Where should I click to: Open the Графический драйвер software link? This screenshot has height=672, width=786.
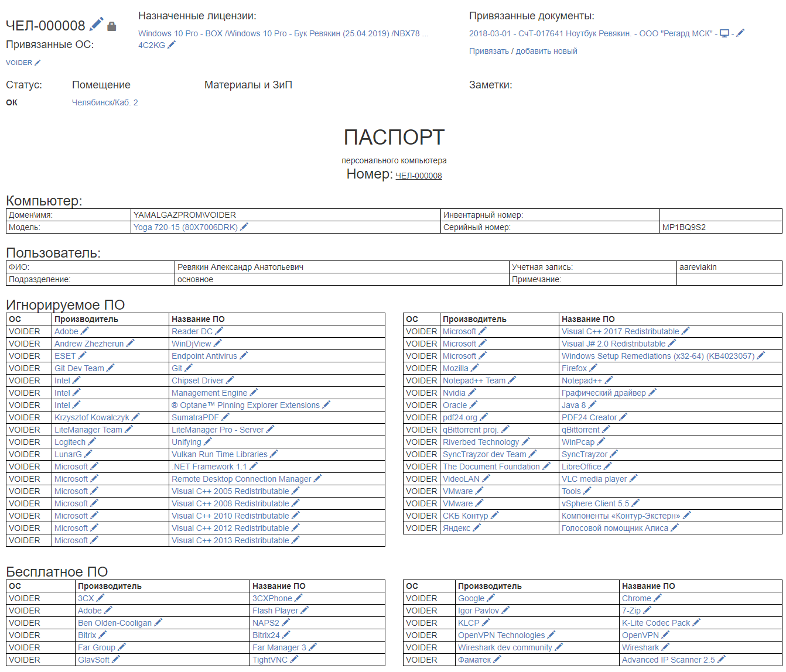pyautogui.click(x=604, y=393)
